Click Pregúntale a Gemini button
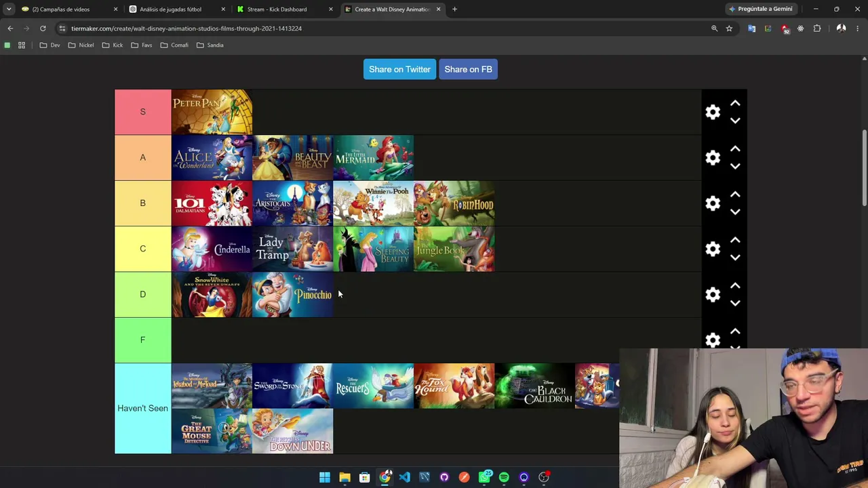Image resolution: width=868 pixels, height=488 pixels. [760, 9]
